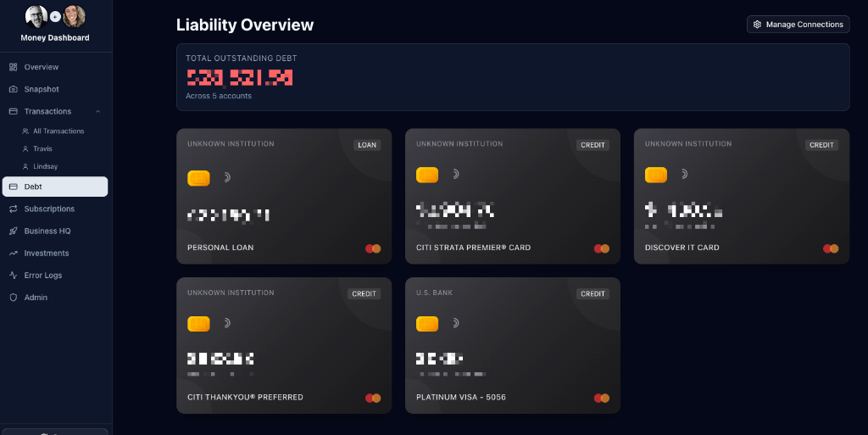Open the Subscriptions page
Image resolution: width=868 pixels, height=435 pixels.
tap(49, 209)
